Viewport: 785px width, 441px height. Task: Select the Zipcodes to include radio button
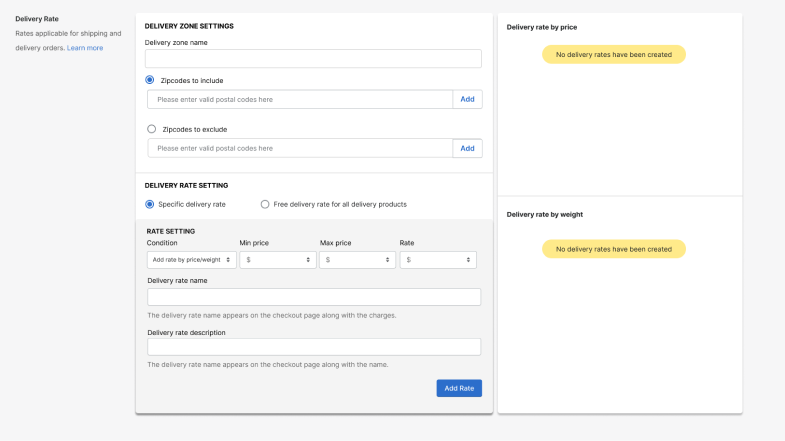pyautogui.click(x=150, y=80)
